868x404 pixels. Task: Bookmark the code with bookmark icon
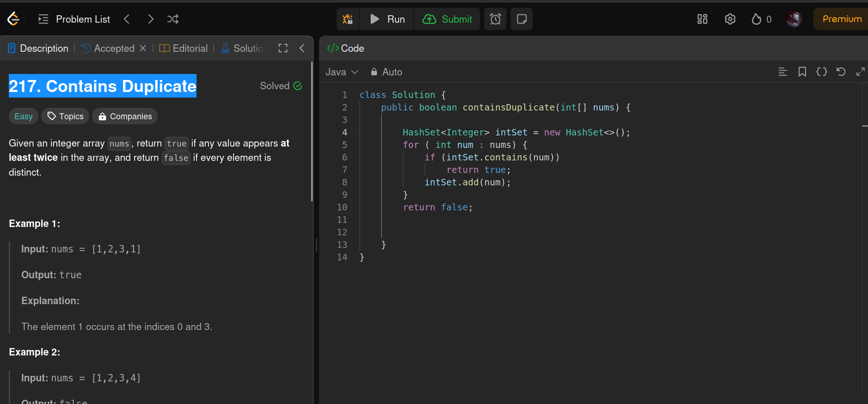[x=802, y=72]
